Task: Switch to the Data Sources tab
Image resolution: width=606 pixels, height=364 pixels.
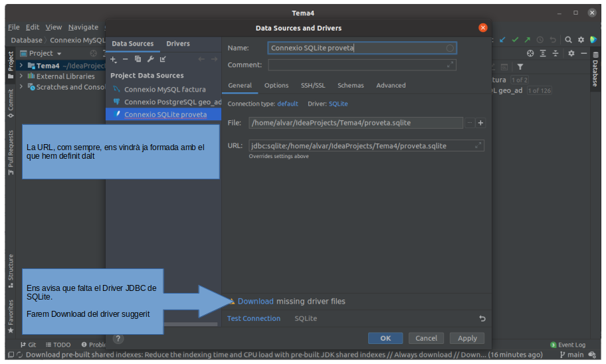Action: click(133, 44)
